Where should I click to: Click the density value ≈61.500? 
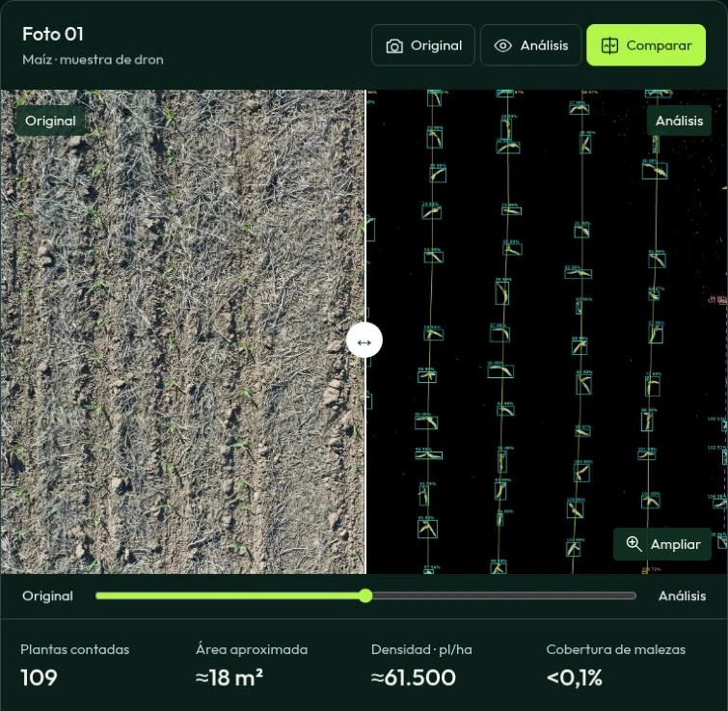[414, 677]
